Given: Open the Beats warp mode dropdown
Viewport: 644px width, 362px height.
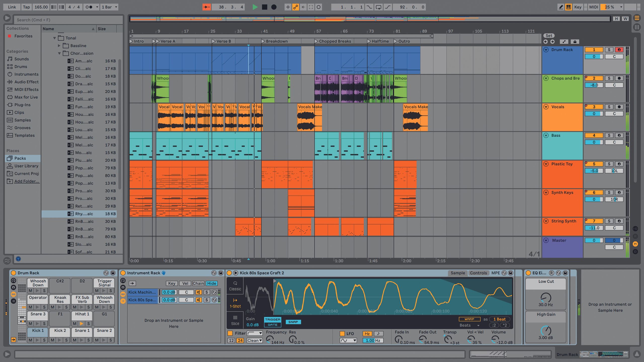Looking at the screenshot, I should [468, 325].
